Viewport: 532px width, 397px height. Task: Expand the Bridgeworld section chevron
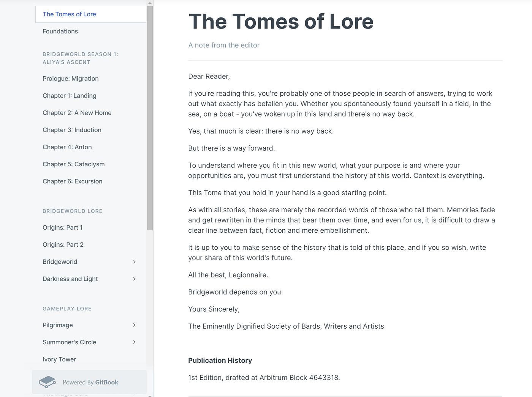click(x=134, y=262)
